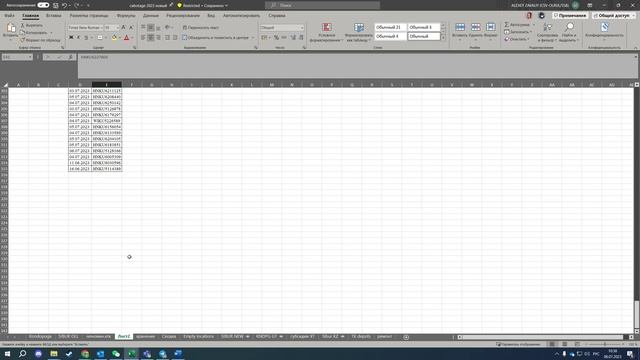640x360 pixels.
Task: Toggle Wrap Text (Переносить текст)
Action: click(x=201, y=27)
